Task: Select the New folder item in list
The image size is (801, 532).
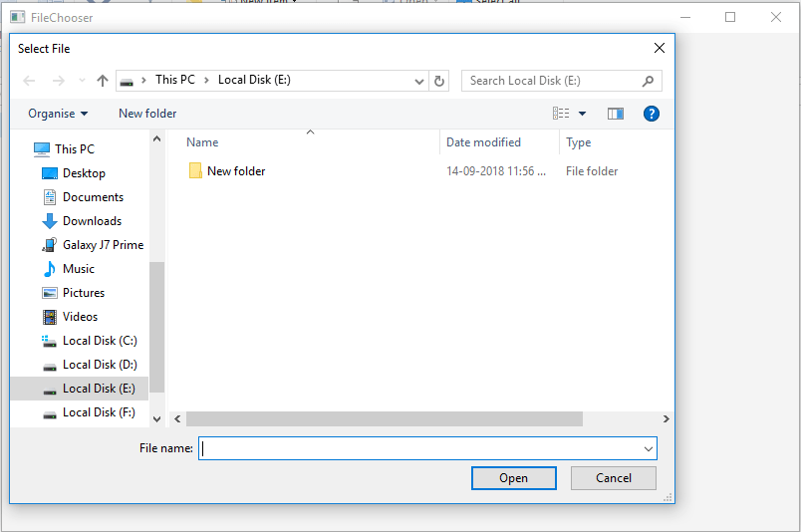Action: point(227,171)
